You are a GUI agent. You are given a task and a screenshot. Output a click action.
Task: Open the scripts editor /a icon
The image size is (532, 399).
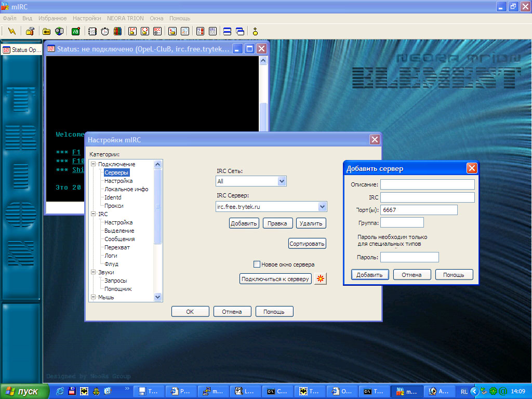tap(76, 32)
